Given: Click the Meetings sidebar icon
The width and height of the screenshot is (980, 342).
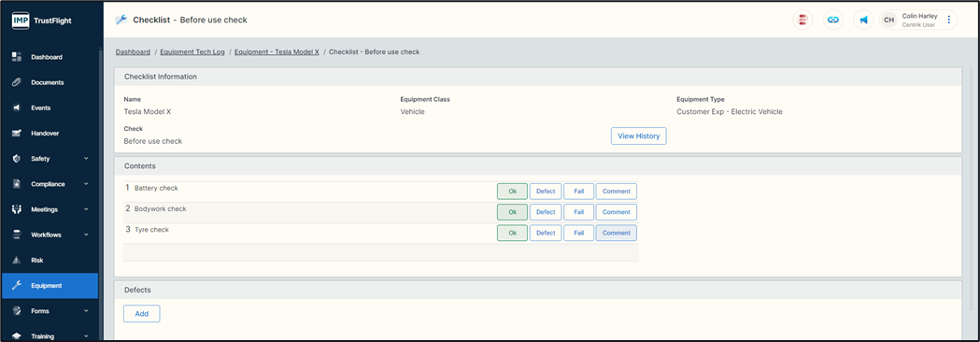Looking at the screenshot, I should (17, 209).
